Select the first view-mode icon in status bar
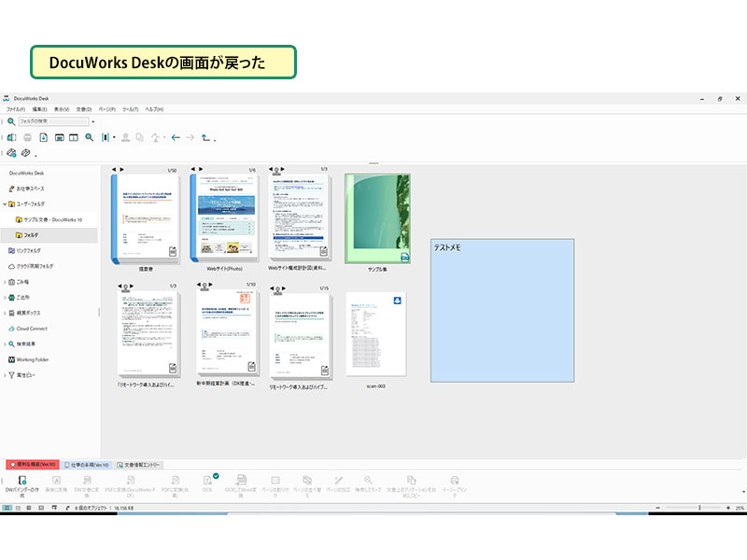The width and height of the screenshot is (747, 560). coord(7,508)
